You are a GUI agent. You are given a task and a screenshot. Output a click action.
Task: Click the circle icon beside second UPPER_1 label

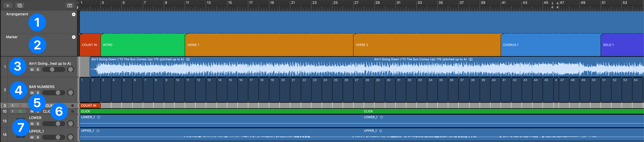pyautogui.click(x=381, y=131)
